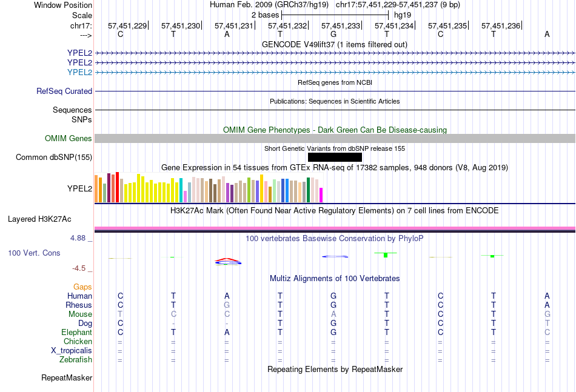Click the Rhesus species label
576x392 pixels.
coord(79,305)
